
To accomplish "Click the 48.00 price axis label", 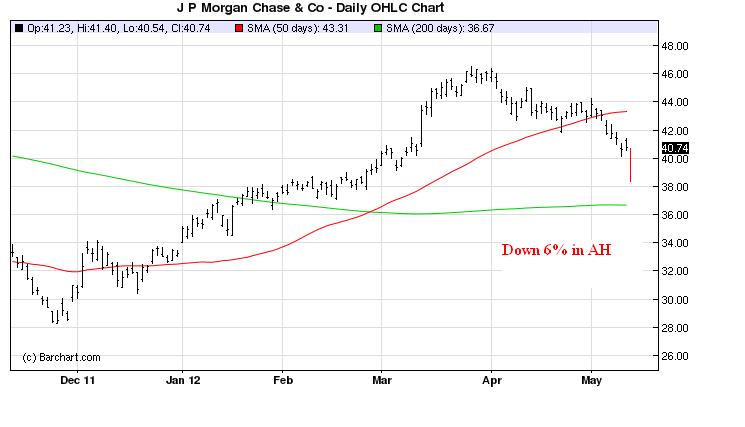I will point(675,46).
